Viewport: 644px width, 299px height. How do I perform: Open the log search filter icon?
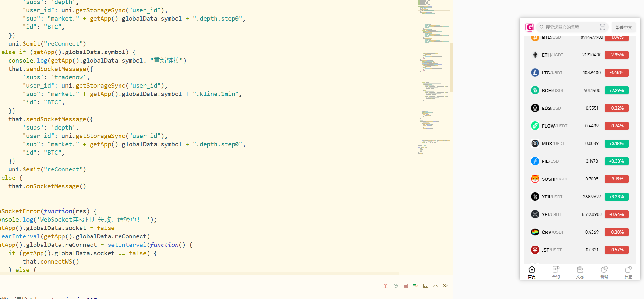pyautogui.click(x=415, y=286)
